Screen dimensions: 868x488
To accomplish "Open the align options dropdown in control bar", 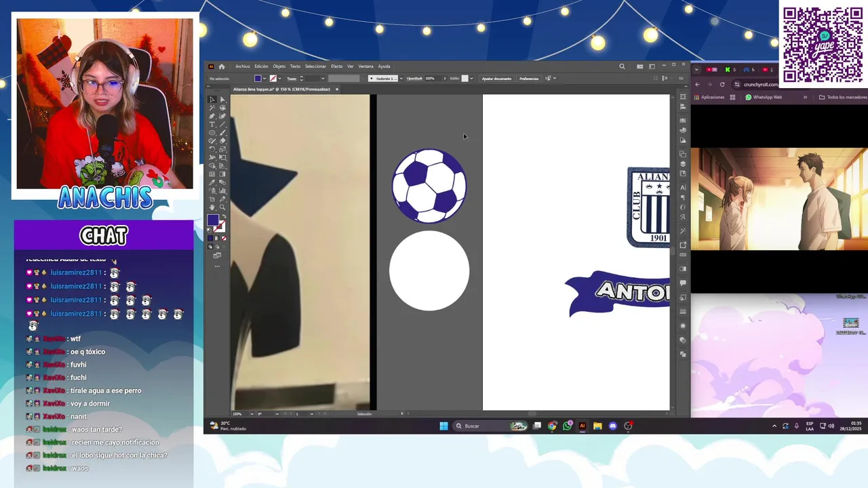I will pos(555,79).
